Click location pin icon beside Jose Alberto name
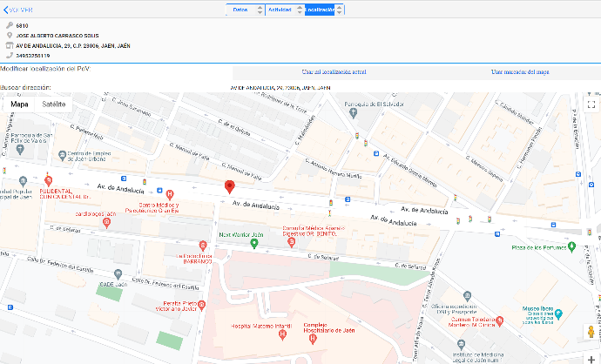Image resolution: width=601 pixels, height=364 pixels. 10,35
